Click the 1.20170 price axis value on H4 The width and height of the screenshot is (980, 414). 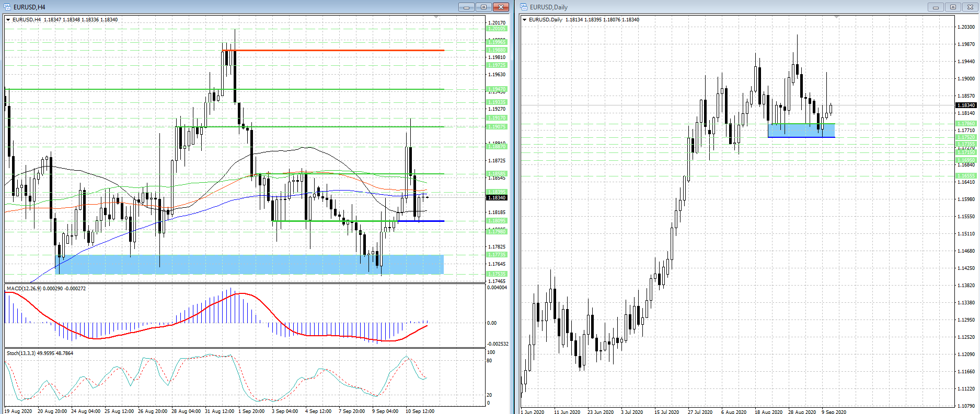click(x=497, y=23)
